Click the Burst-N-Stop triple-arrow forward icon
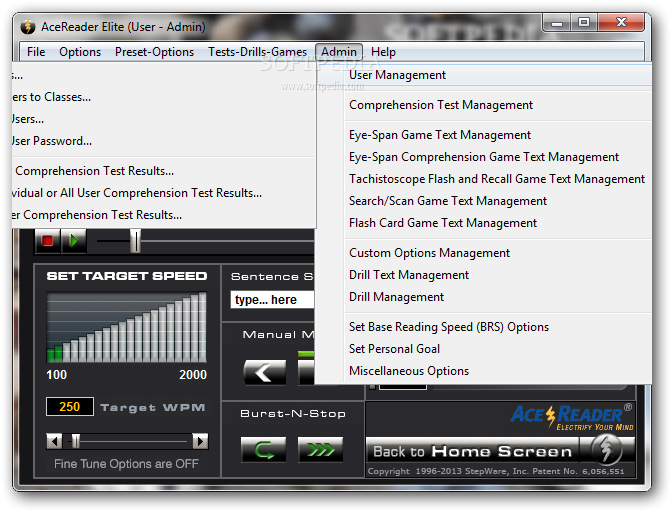Viewport: 672px width, 512px height. (x=320, y=449)
